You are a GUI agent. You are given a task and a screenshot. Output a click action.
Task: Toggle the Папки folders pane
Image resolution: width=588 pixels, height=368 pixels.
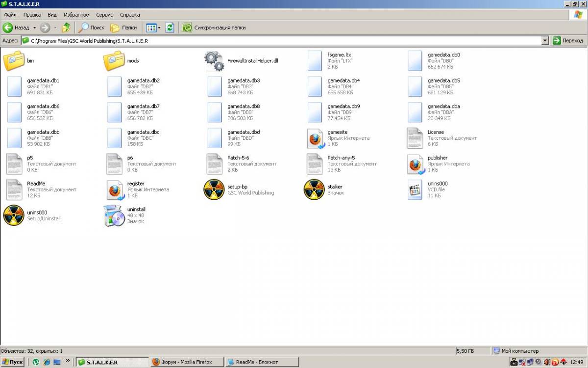[x=123, y=27]
